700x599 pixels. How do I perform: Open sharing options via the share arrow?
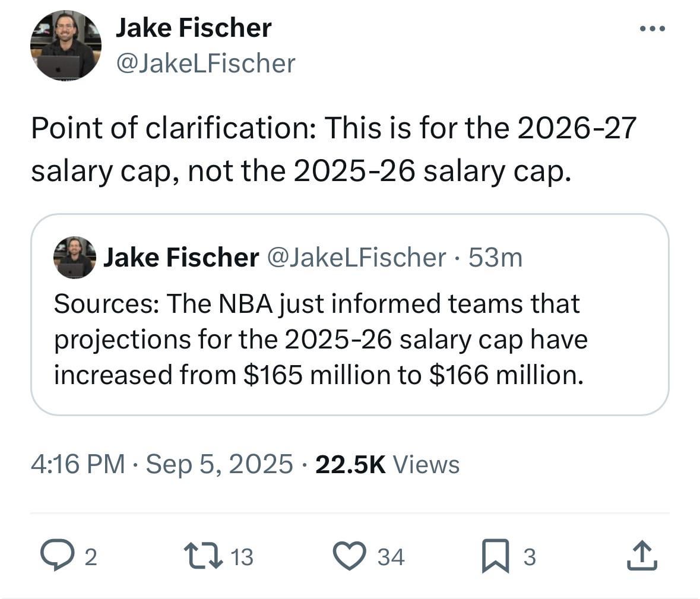642,556
